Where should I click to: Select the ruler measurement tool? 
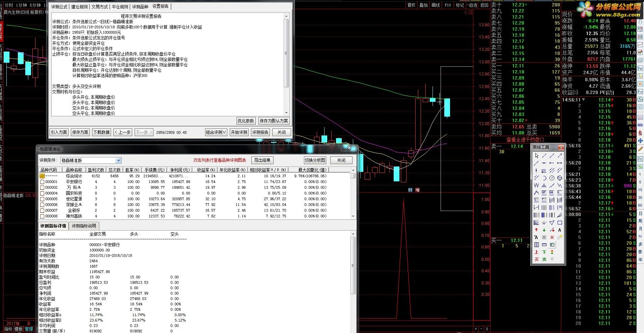tap(544, 244)
